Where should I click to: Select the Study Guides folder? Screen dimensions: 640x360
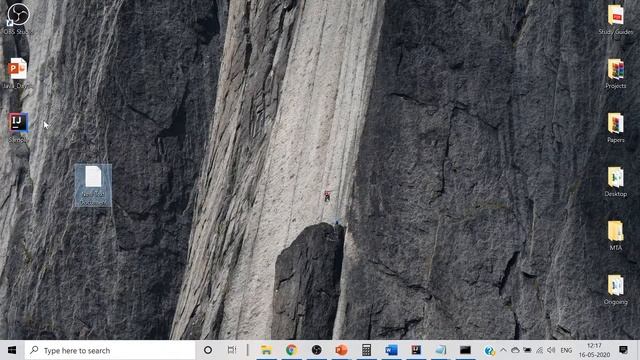point(616,20)
